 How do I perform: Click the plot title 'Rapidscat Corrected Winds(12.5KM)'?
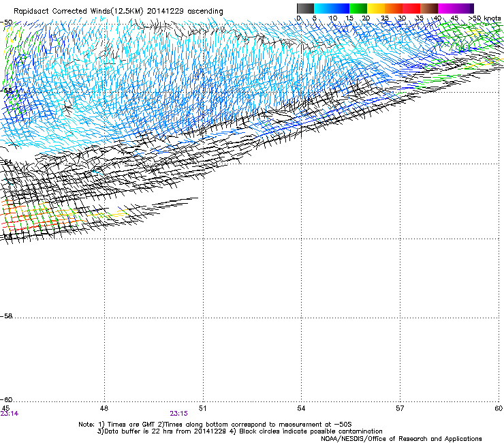click(x=78, y=12)
